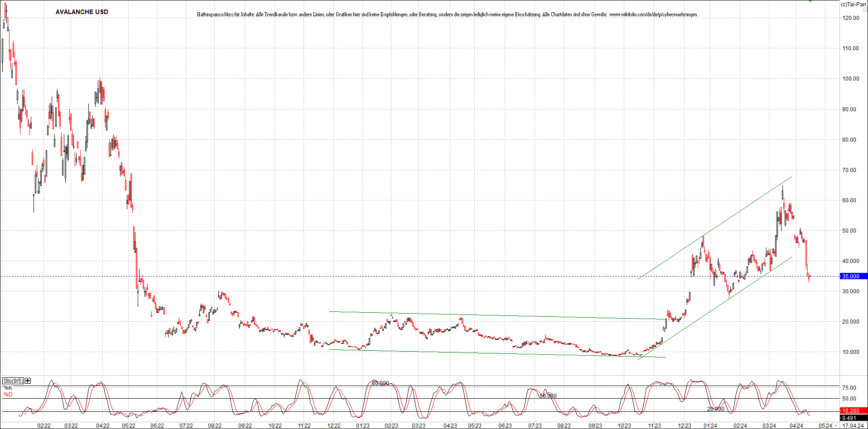The height and width of the screenshot is (429, 868).
Task: Click the 04 24 date axis label
Action: point(796,426)
